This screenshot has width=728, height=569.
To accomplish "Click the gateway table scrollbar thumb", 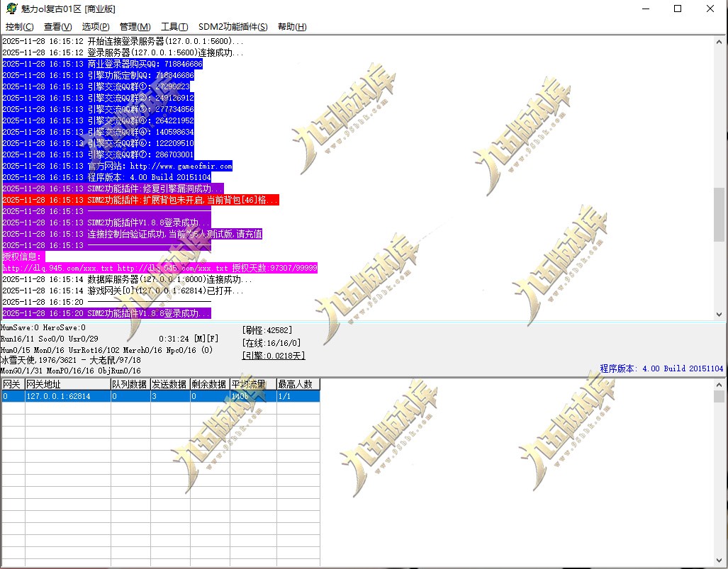I will pos(719,396).
